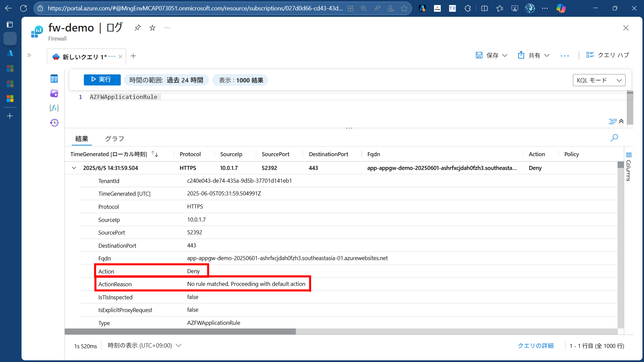Click the results horizontal scrollbar

coord(180,331)
